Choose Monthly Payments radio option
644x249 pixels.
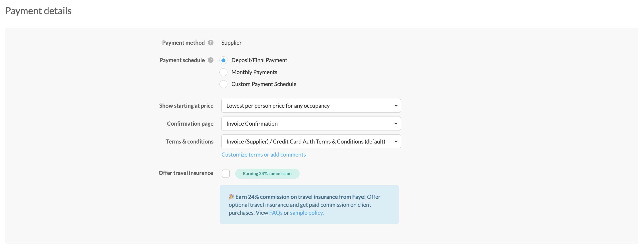click(223, 73)
